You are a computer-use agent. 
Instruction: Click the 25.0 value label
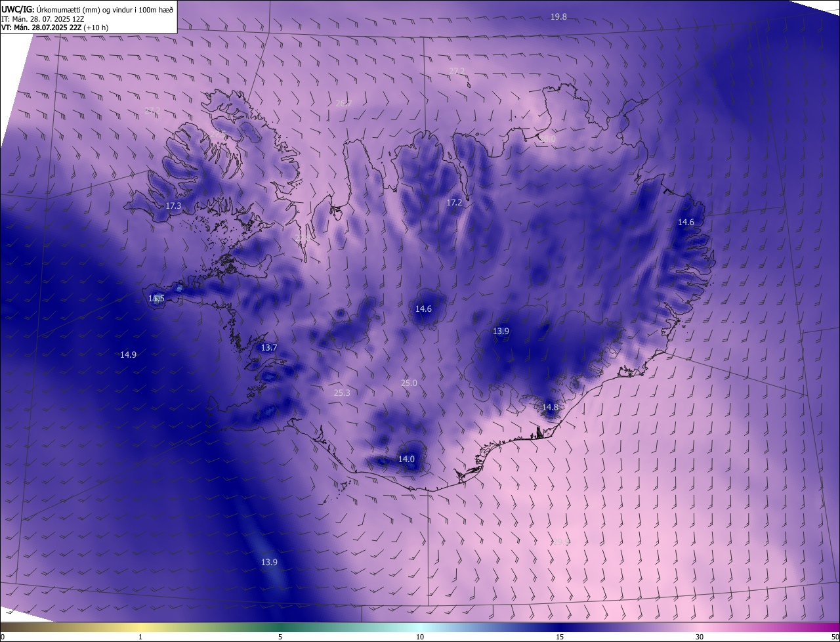click(409, 383)
